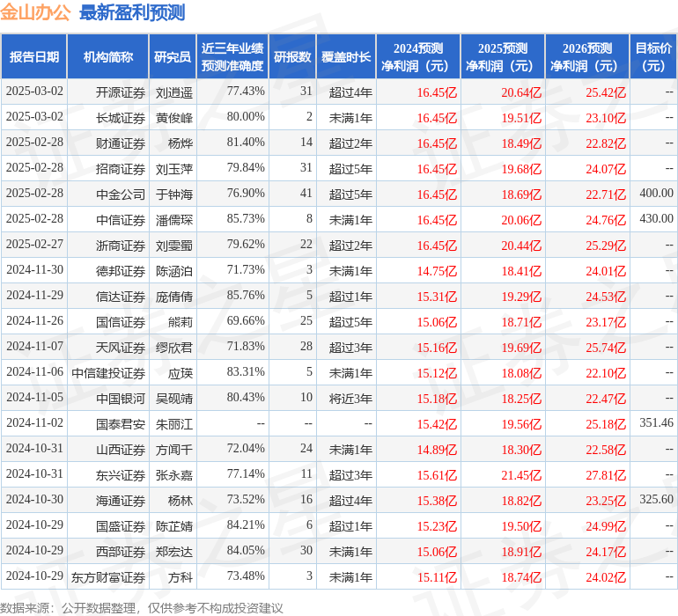Click the 金山办公 stock name in the title
Viewport: 678px width, 616px height.
pos(36,12)
